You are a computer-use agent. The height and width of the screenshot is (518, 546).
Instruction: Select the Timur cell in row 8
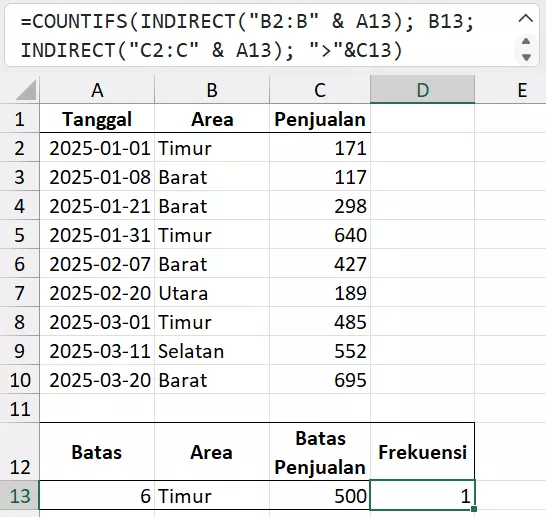(x=212, y=322)
